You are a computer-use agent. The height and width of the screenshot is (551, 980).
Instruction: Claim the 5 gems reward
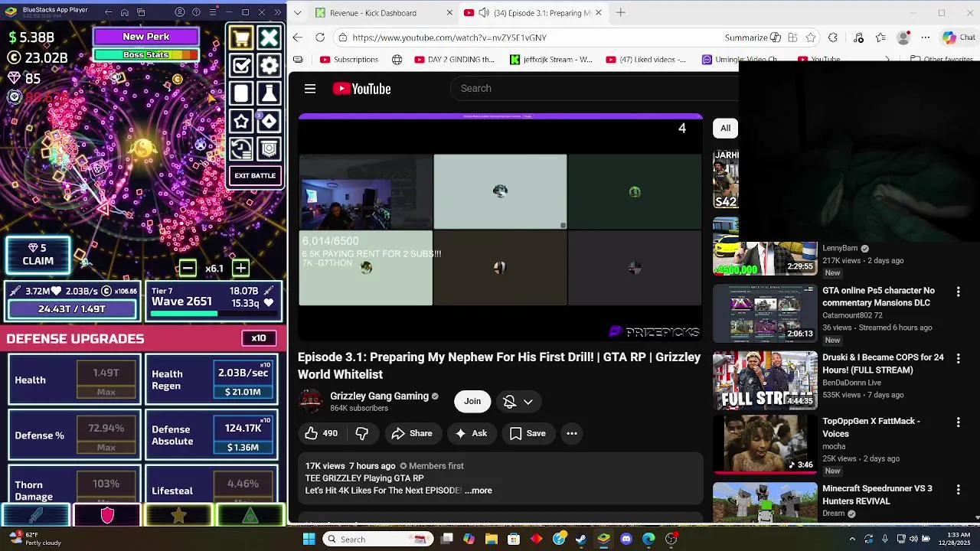click(x=38, y=255)
